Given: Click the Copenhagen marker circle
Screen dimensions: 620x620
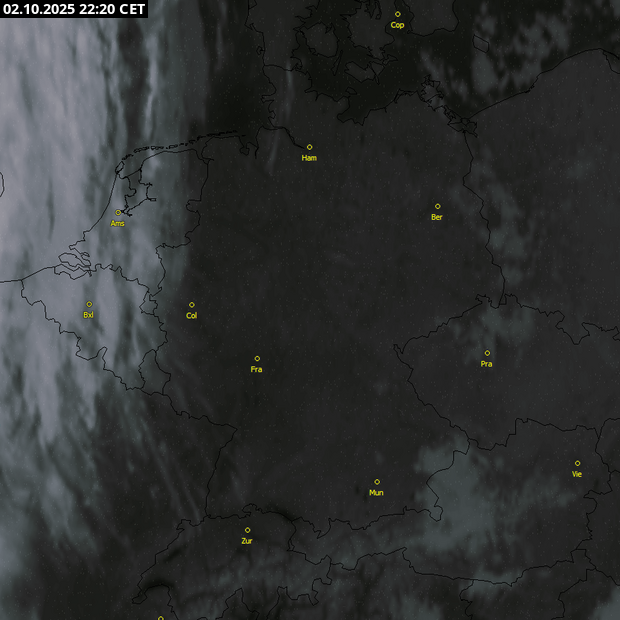Looking at the screenshot, I should [x=397, y=14].
